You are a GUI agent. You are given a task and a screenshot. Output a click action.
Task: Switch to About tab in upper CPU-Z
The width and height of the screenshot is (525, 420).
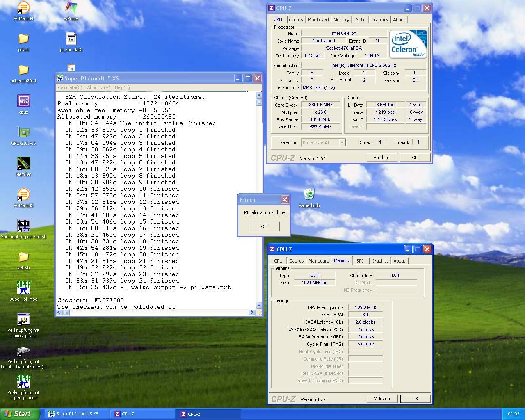pyautogui.click(x=399, y=20)
